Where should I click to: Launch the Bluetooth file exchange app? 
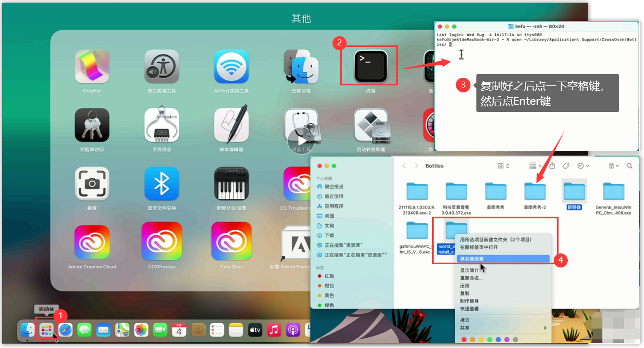(162, 184)
